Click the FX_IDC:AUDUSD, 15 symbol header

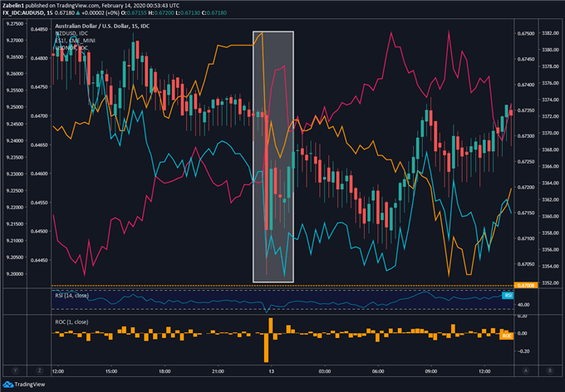[27, 13]
